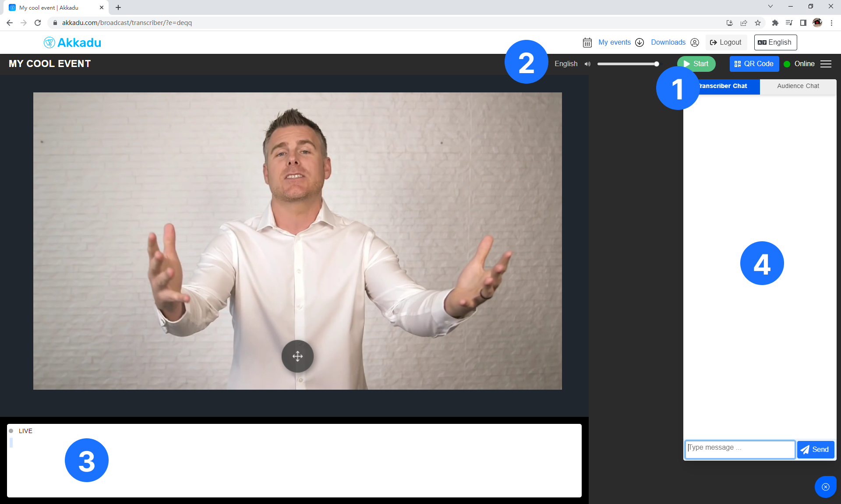This screenshot has width=841, height=504.
Task: Click the Downloads icon
Action: pos(641,42)
